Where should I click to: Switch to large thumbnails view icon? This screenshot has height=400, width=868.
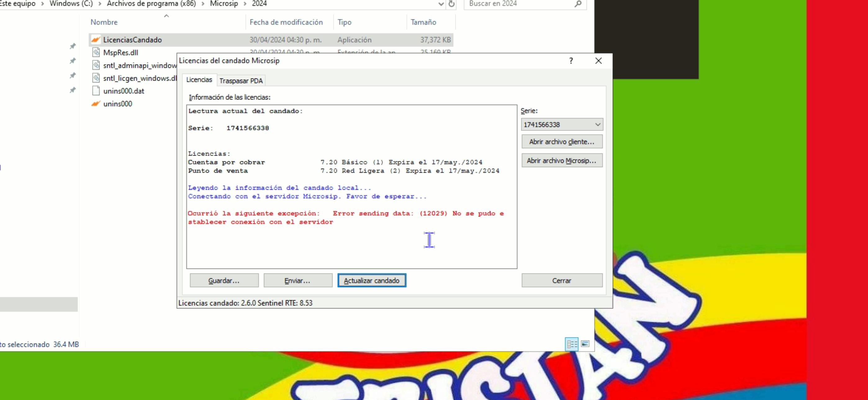tap(585, 344)
